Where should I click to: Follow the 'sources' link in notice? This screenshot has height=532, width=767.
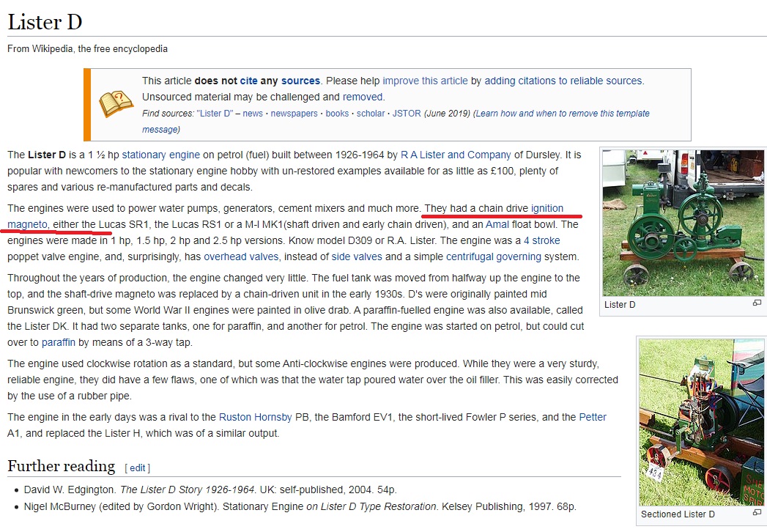pyautogui.click(x=300, y=81)
